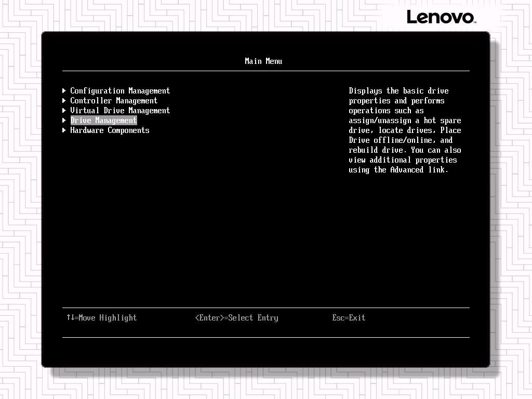Open Virtual Drive Management
This screenshot has width=532, height=399.
[x=120, y=111]
